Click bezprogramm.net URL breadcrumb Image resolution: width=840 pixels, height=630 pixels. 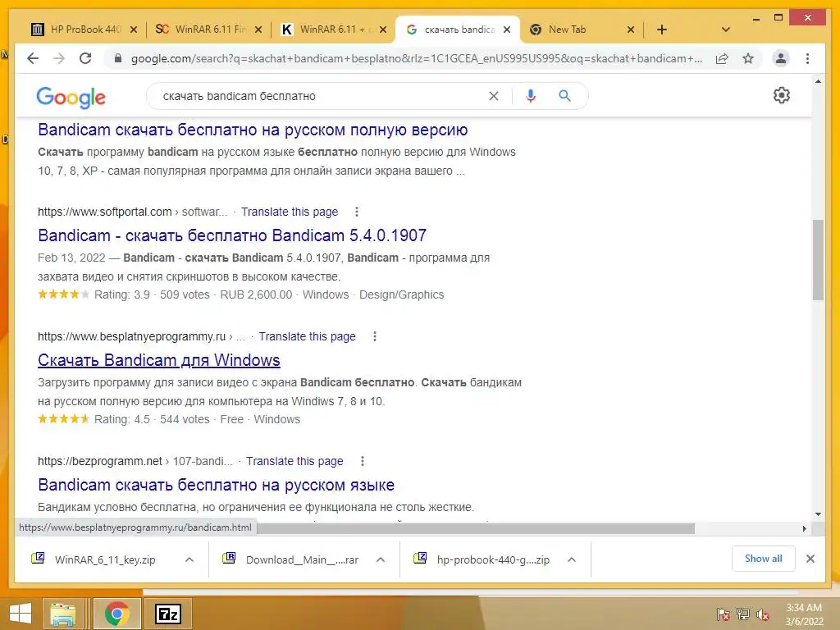[135, 461]
